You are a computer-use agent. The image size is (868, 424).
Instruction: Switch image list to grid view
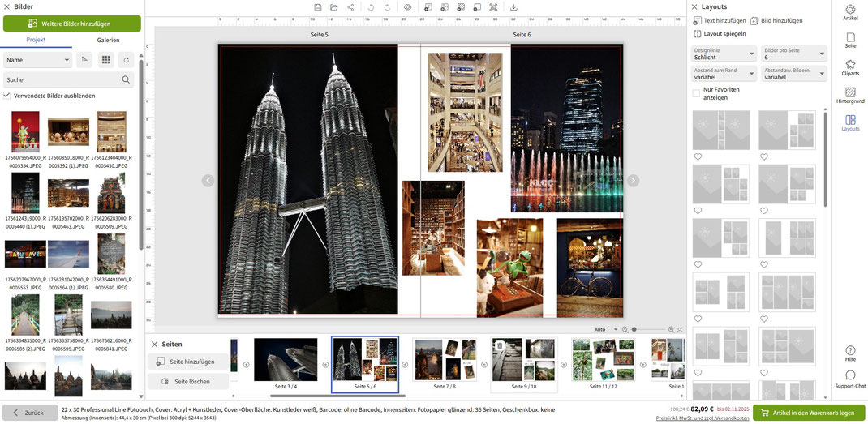pos(106,59)
